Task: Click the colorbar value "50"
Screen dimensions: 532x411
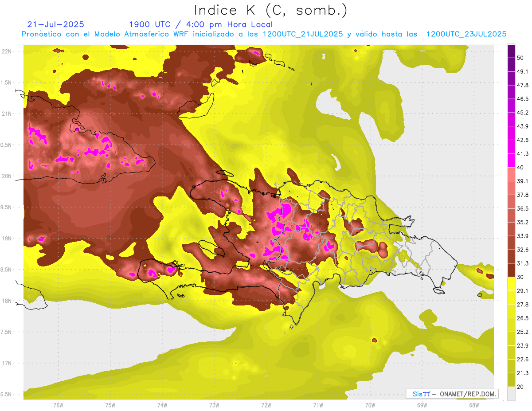Action: click(520, 57)
